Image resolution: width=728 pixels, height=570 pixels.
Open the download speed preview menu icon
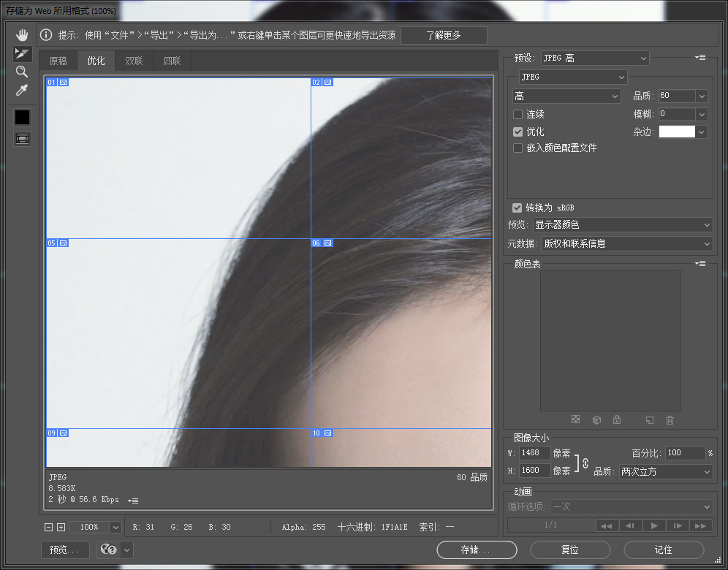click(x=133, y=501)
